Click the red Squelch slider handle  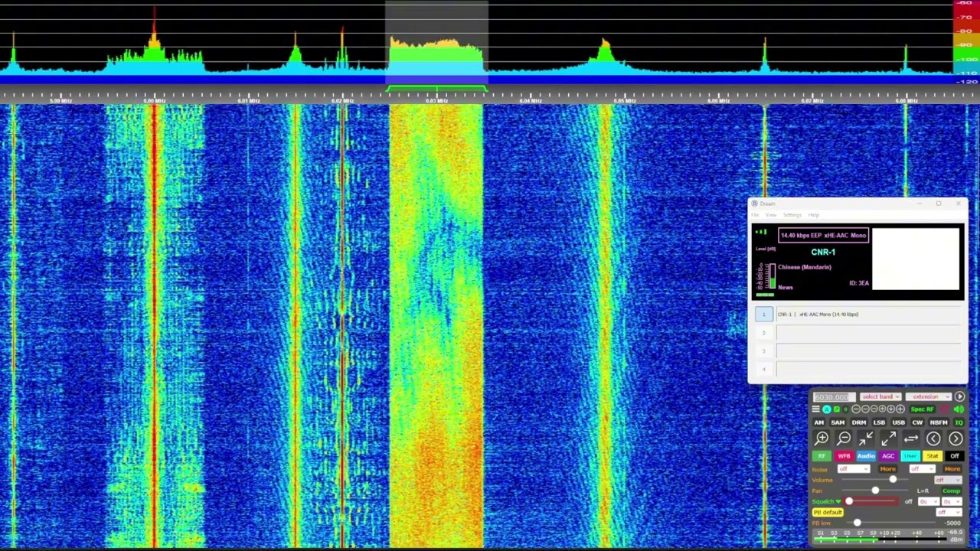[x=849, y=501]
